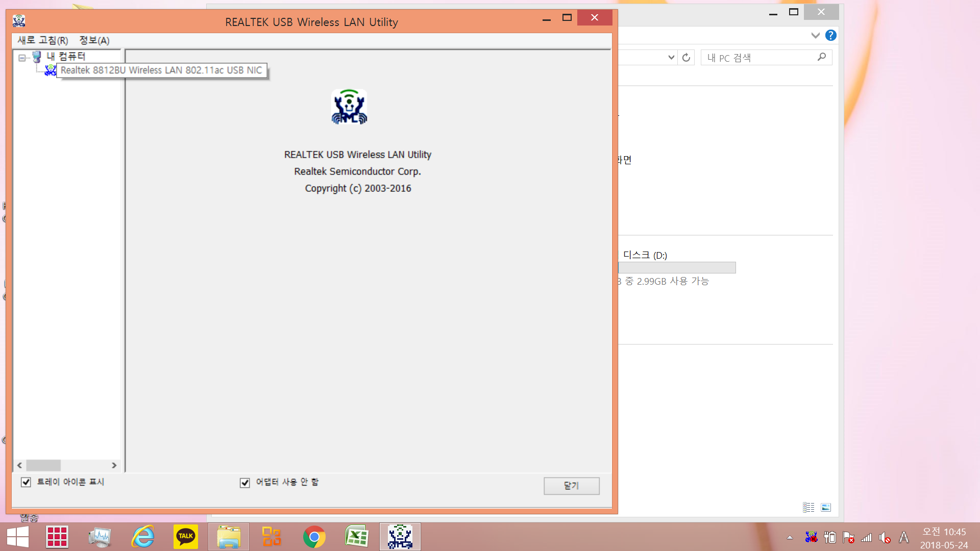
Task: Toggle 트레이 아이콘 표시 checkbox
Action: (26, 482)
